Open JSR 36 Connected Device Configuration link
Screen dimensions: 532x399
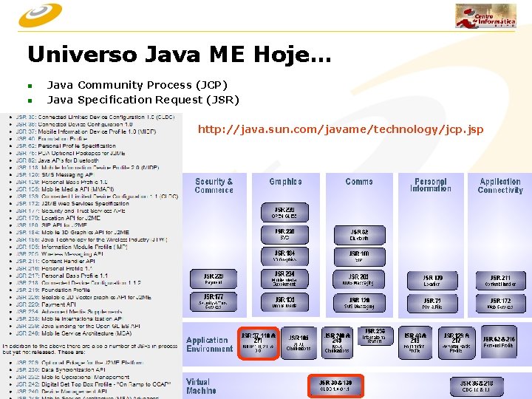coord(74,124)
